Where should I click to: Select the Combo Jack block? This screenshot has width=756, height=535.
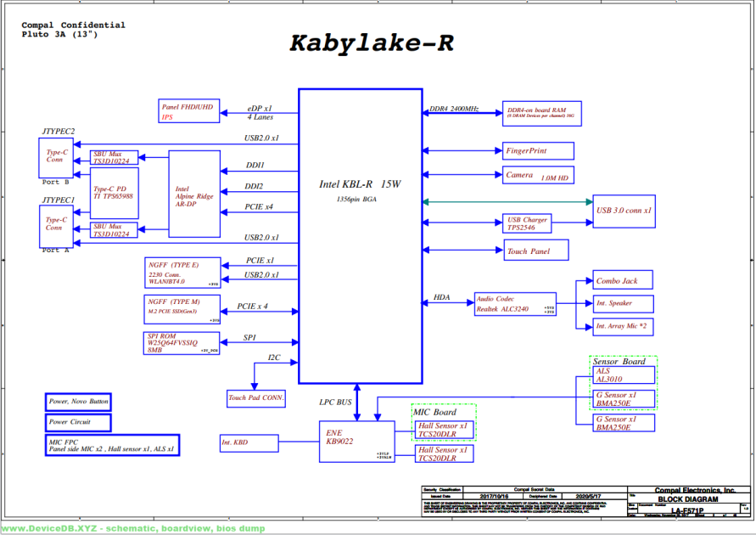[623, 279]
